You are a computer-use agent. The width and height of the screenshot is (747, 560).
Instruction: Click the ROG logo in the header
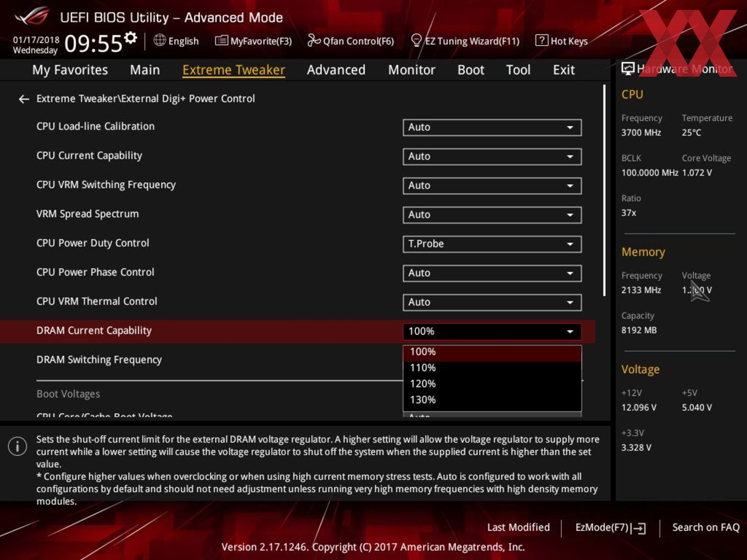pyautogui.click(x=32, y=16)
